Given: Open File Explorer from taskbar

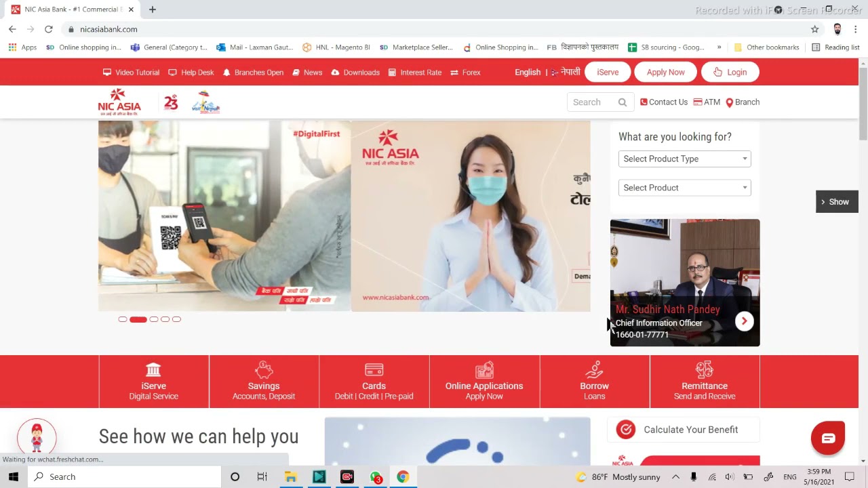Looking at the screenshot, I should (291, 477).
